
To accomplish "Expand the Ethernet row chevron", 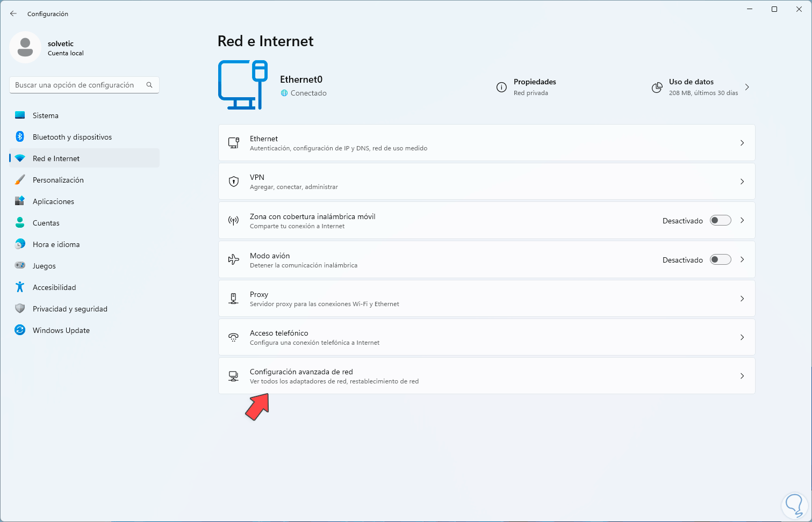I will [x=742, y=143].
